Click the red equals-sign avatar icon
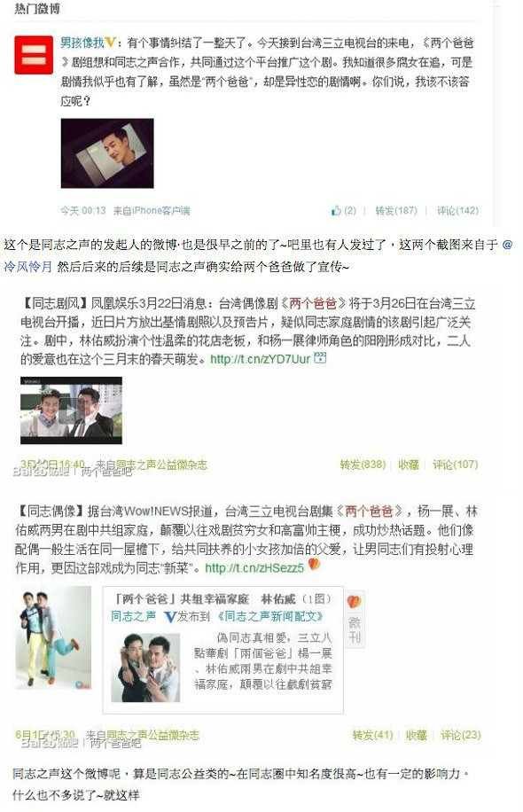 34,55
